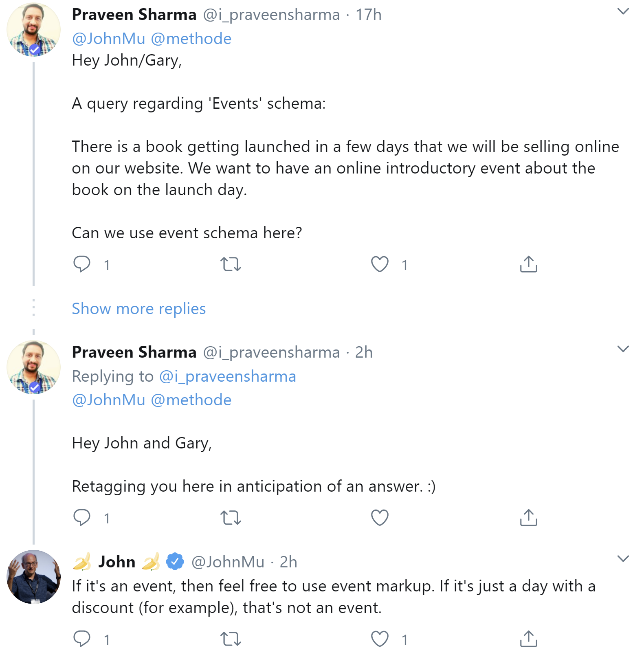The image size is (644, 657).
Task: Reply to the 'Retagging you here' tweet
Action: pyautogui.click(x=82, y=518)
